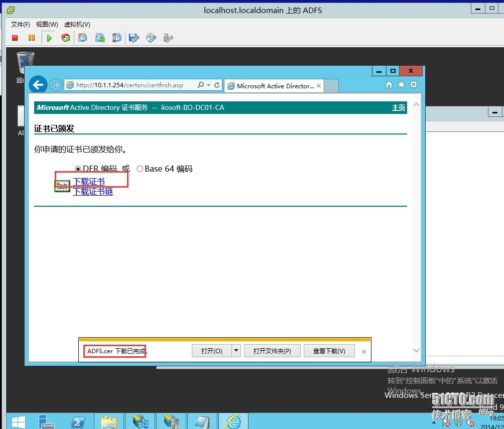
Task: Click the Revert to snapshot toolbar icon
Action: [x=100, y=38]
